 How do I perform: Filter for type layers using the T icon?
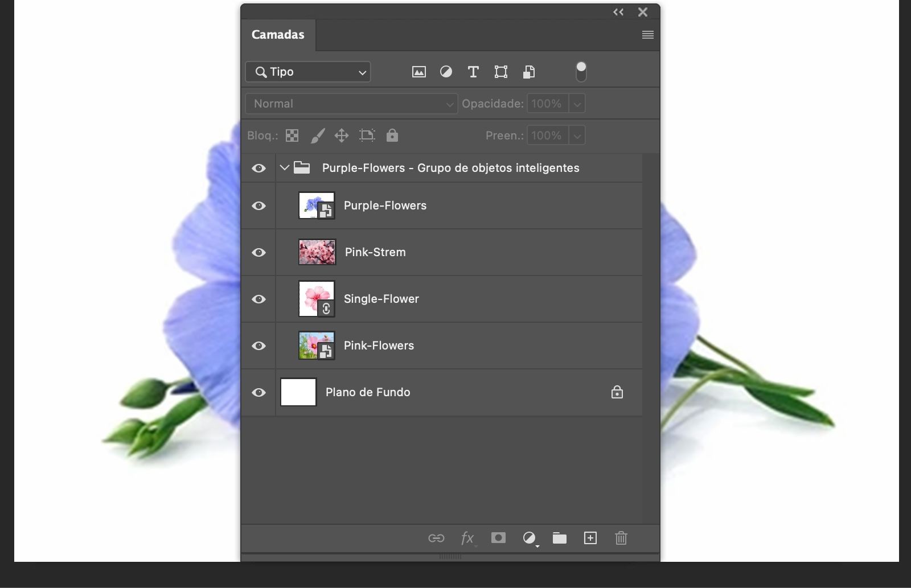473,72
